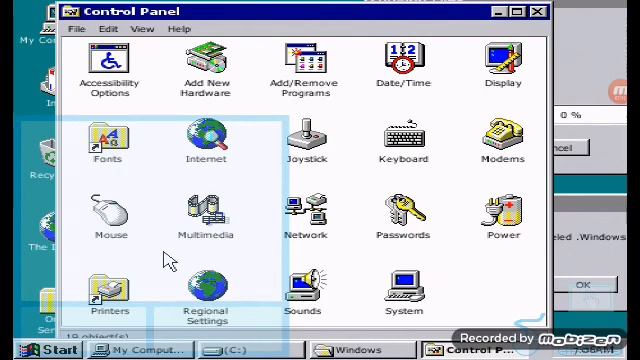Click the OK button in background dialog

click(x=584, y=284)
